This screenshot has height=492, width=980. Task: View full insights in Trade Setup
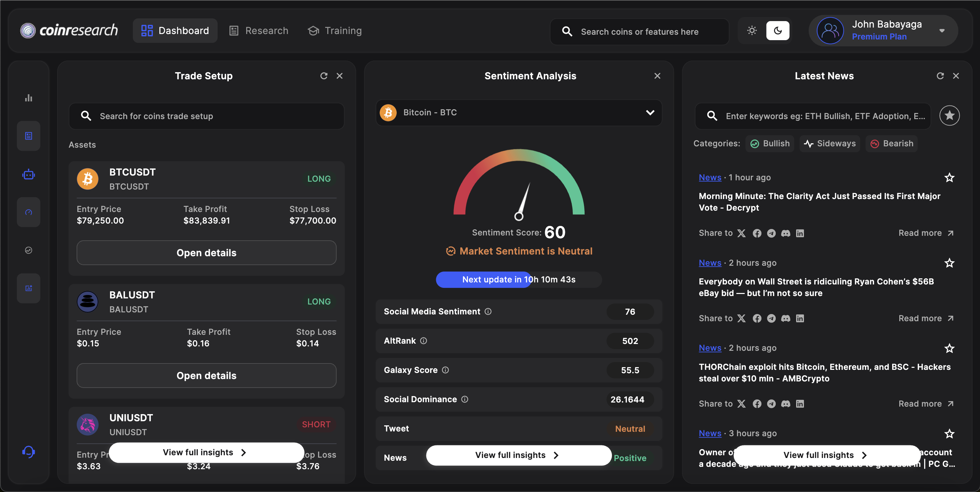coord(207,453)
